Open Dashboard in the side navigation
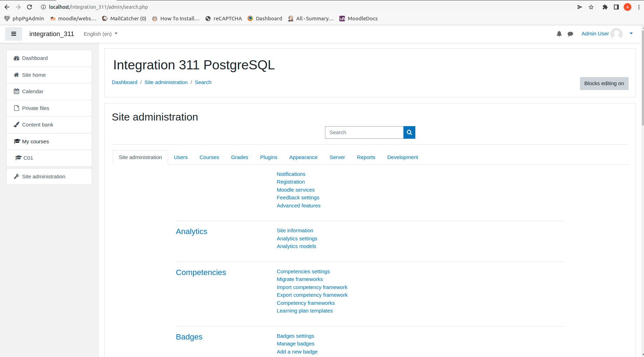This screenshot has width=644, height=357. coord(49,58)
